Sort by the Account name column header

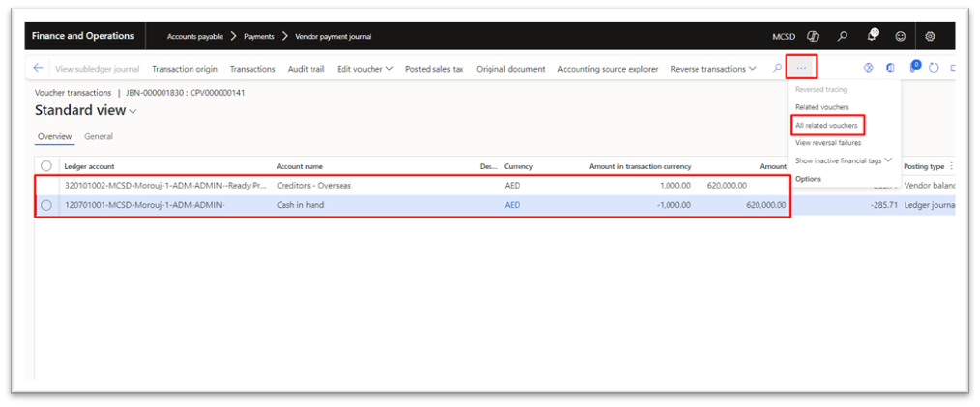coord(299,166)
